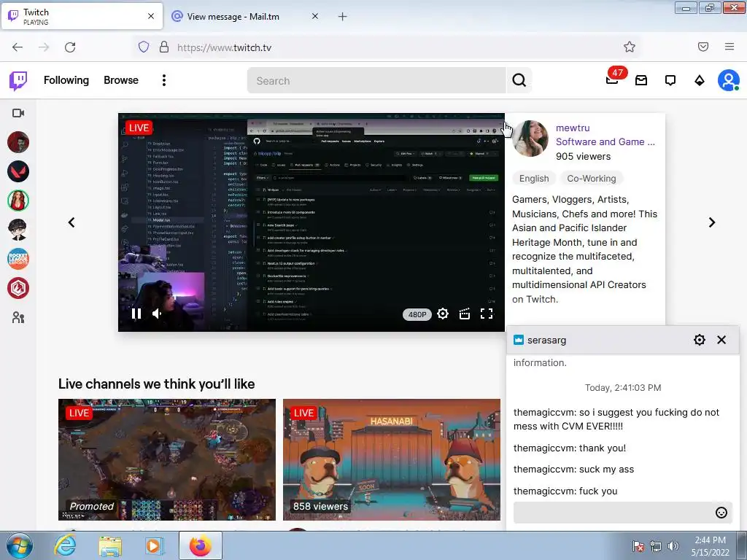
Task: Close the Twitch browser tab
Action: 151,16
